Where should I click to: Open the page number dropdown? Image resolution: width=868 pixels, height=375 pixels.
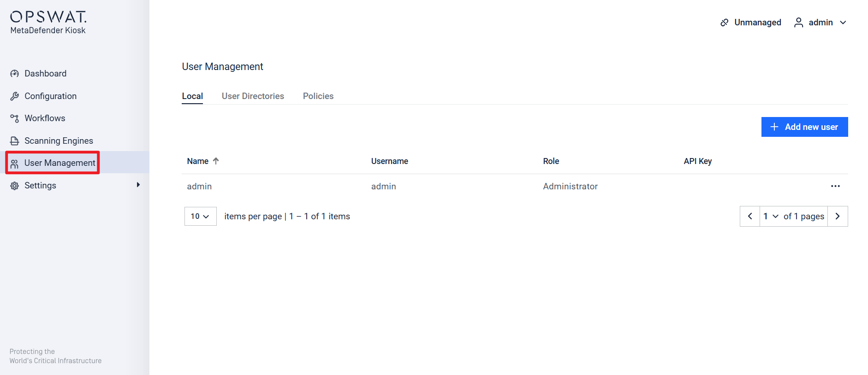(771, 217)
